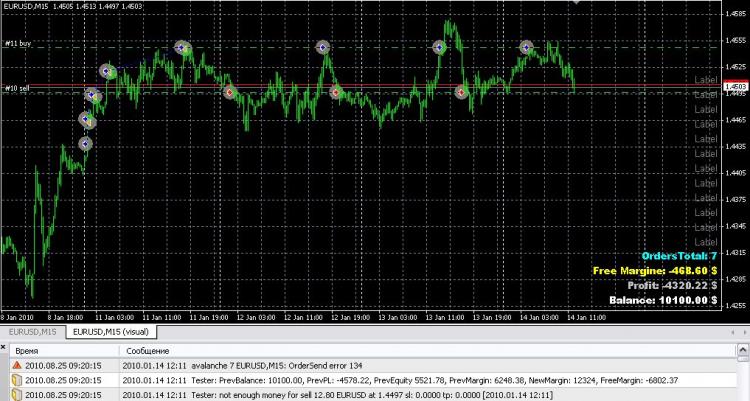Select the #10 sell order line label

17,88
